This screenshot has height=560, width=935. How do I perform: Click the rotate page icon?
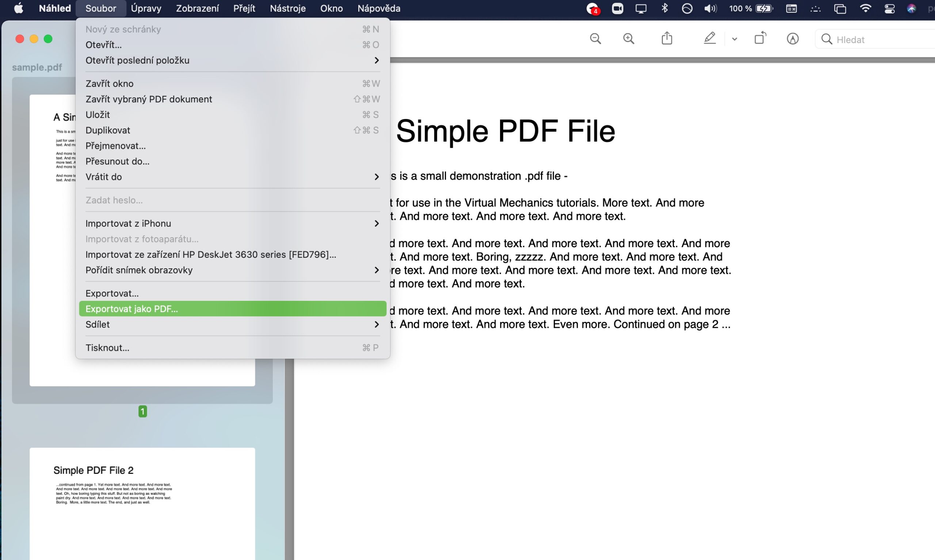[x=760, y=38]
